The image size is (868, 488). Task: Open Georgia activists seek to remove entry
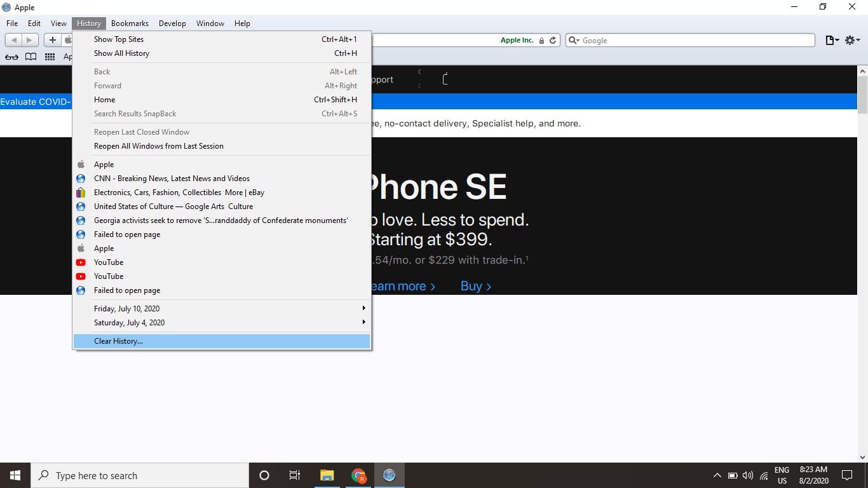click(222, 220)
